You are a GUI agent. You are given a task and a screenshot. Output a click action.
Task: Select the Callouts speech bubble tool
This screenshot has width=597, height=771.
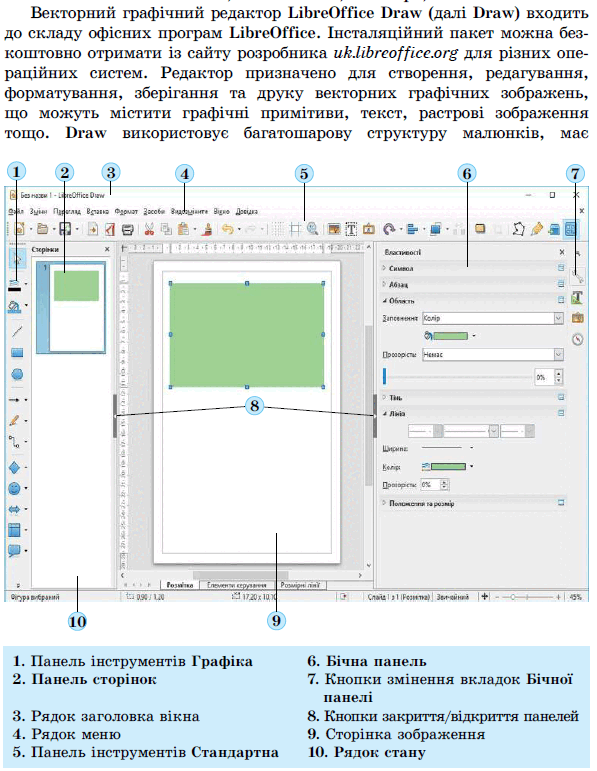[15, 551]
